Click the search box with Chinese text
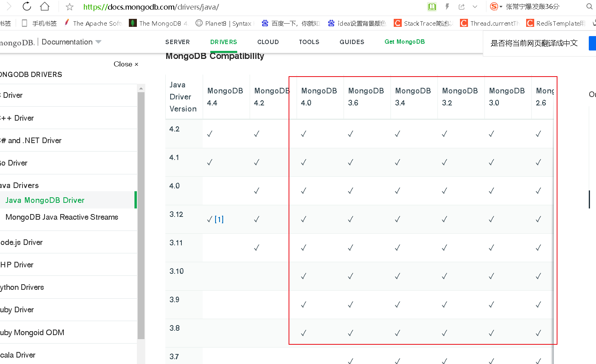The image size is (596, 364). tap(533, 6)
